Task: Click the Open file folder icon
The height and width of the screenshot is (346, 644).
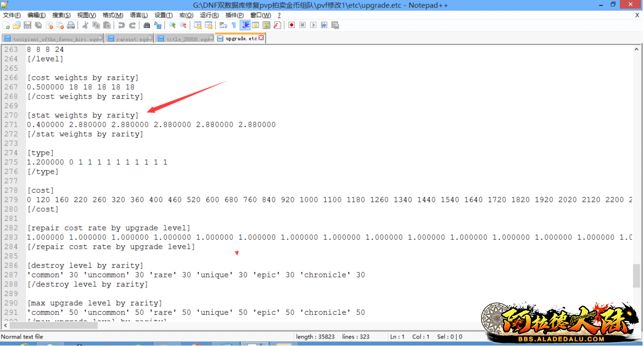Action: pyautogui.click(x=17, y=25)
